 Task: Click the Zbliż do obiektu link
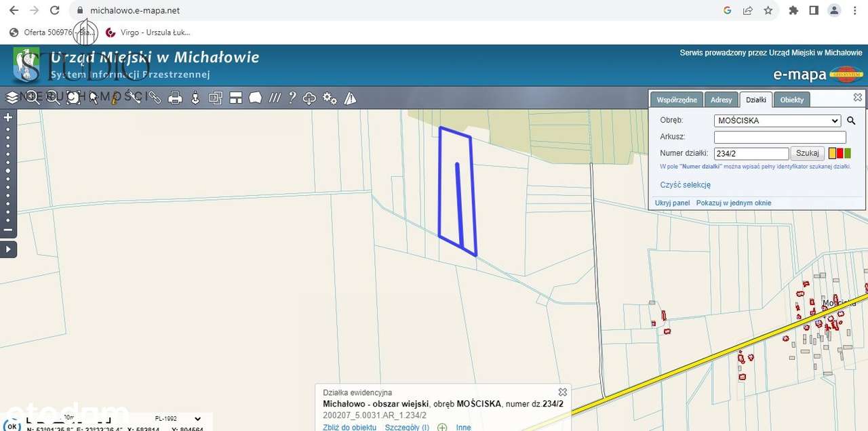(x=349, y=427)
